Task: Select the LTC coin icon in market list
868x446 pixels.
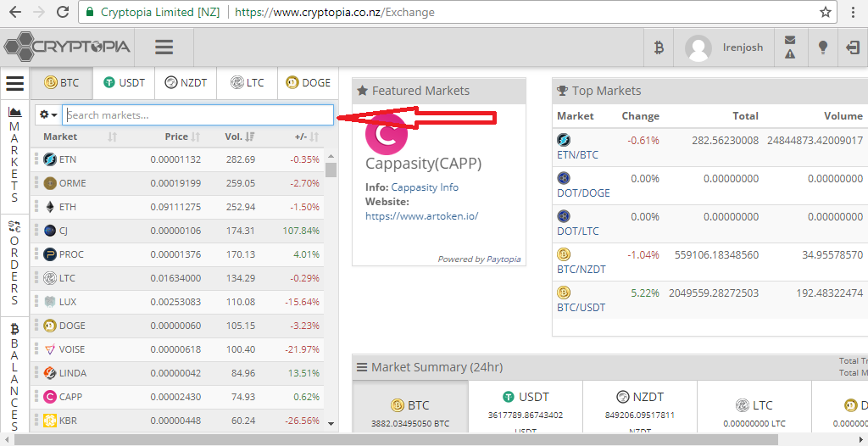Action: (50, 278)
